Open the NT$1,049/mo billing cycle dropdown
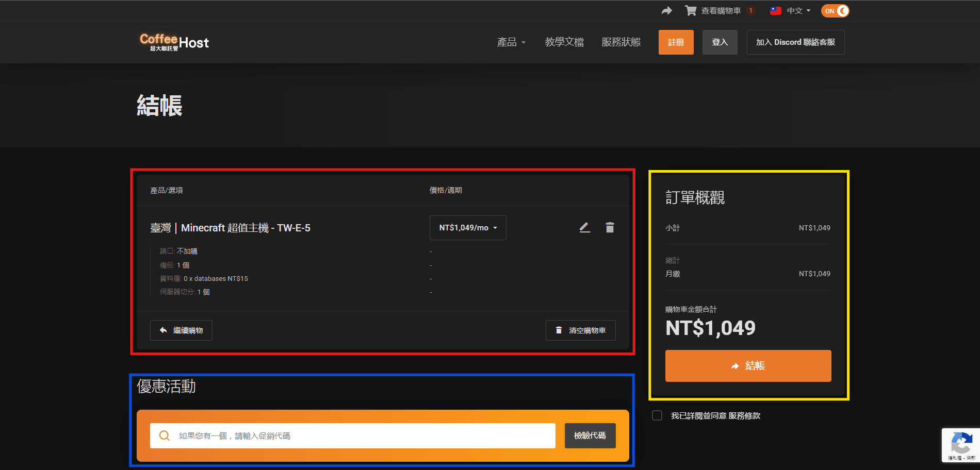 coord(468,228)
